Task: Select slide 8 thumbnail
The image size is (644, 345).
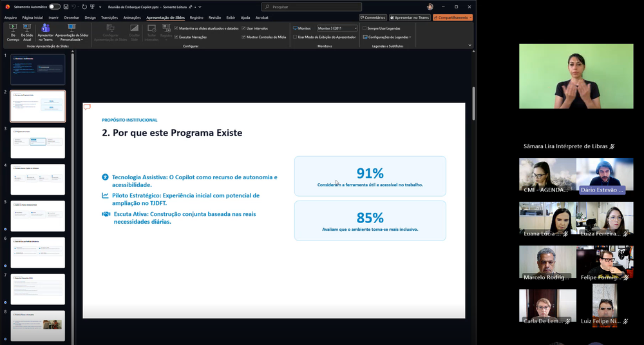Action: tap(38, 326)
